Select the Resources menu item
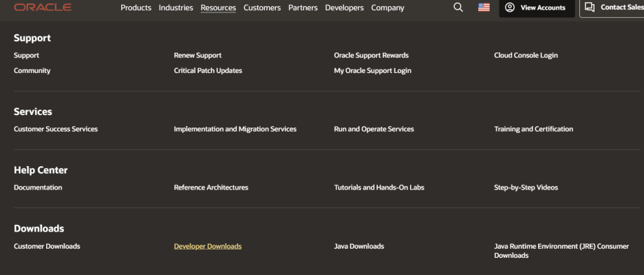 click(x=218, y=8)
